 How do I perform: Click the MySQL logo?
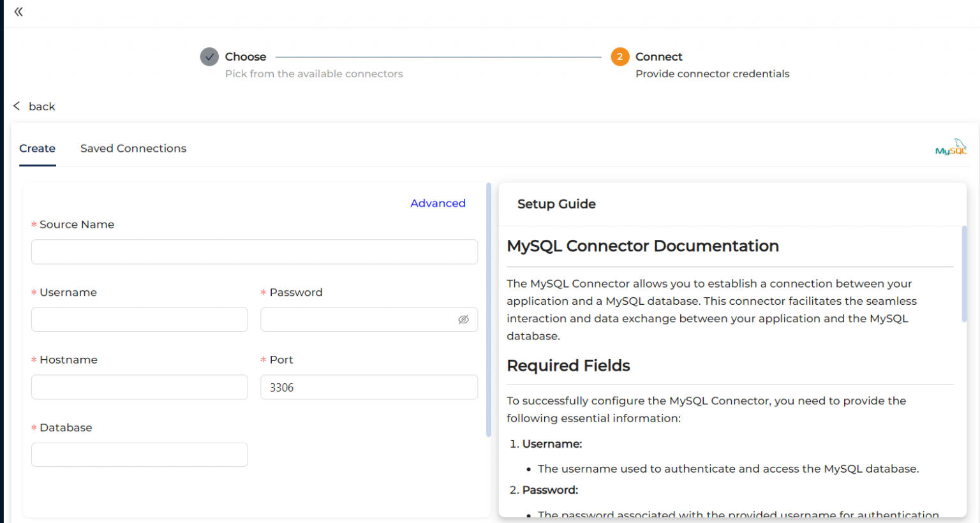pos(950,147)
